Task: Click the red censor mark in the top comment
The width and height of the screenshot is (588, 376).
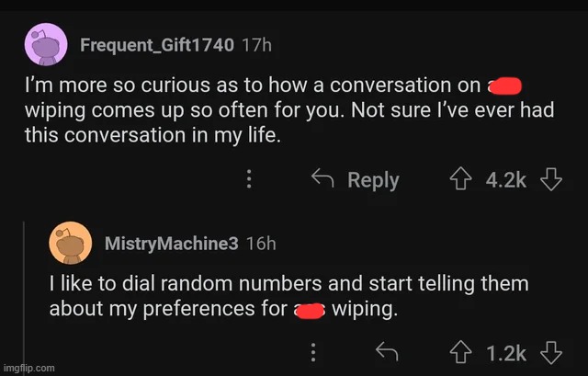Action: coord(506,86)
